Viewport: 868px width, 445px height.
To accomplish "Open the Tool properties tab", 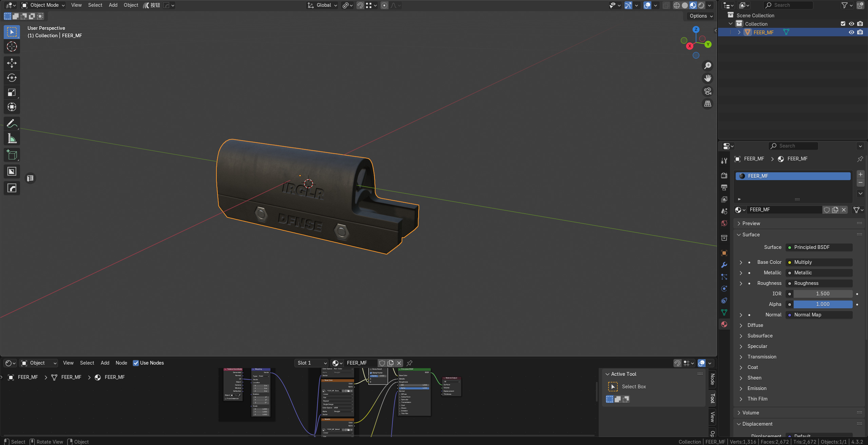I will (724, 161).
